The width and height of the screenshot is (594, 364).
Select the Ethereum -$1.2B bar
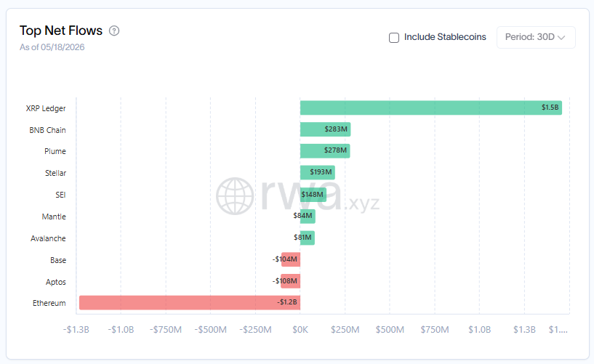190,303
